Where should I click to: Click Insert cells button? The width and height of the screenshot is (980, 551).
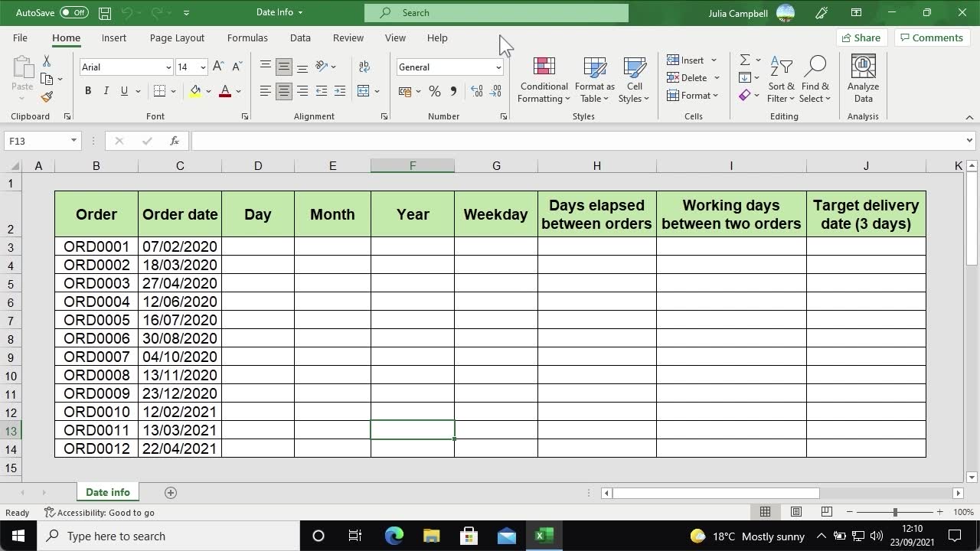click(685, 60)
